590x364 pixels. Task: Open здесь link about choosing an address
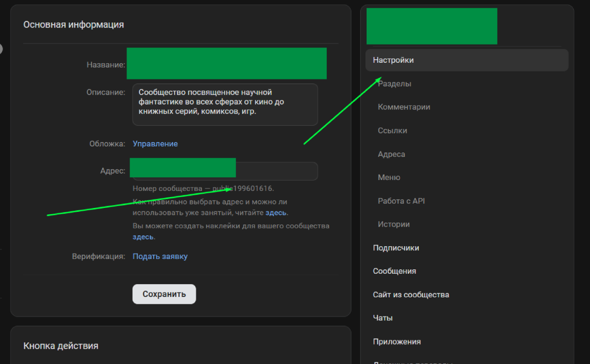[x=276, y=213]
